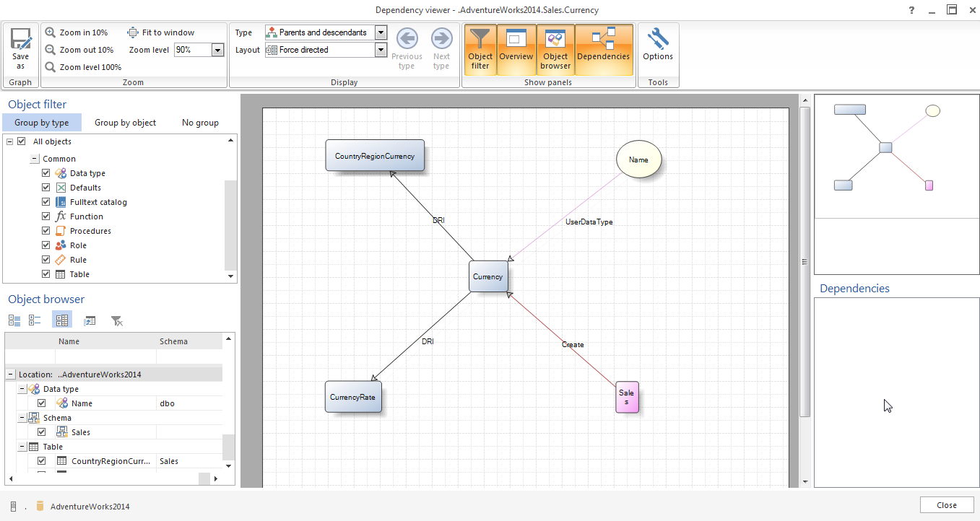This screenshot has height=521, width=980.
Task: Open the Layout dropdown arrow
Action: (381, 50)
